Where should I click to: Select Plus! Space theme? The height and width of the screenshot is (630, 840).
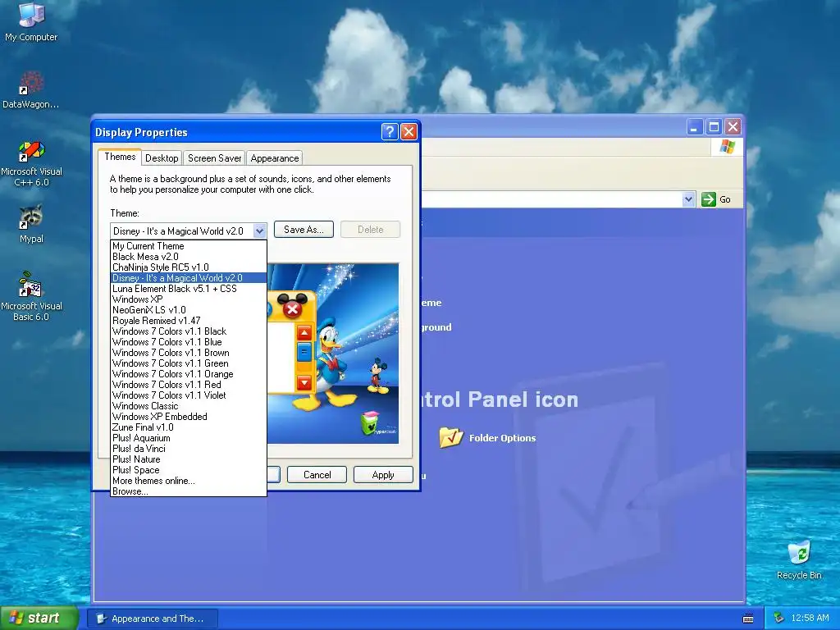point(189,470)
